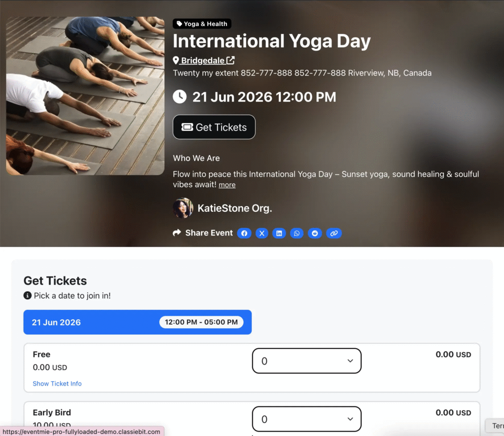Share event on LinkedIn
This screenshot has width=504, height=436.
click(x=279, y=233)
